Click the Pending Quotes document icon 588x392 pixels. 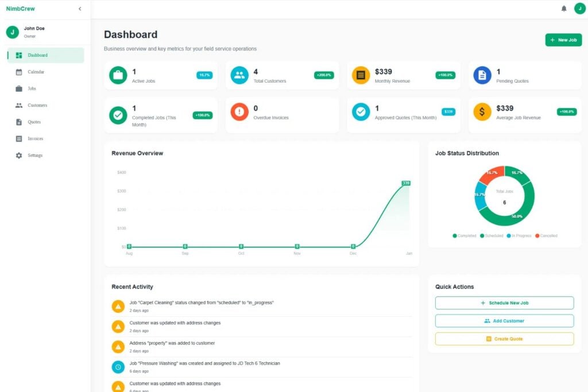[x=482, y=75]
